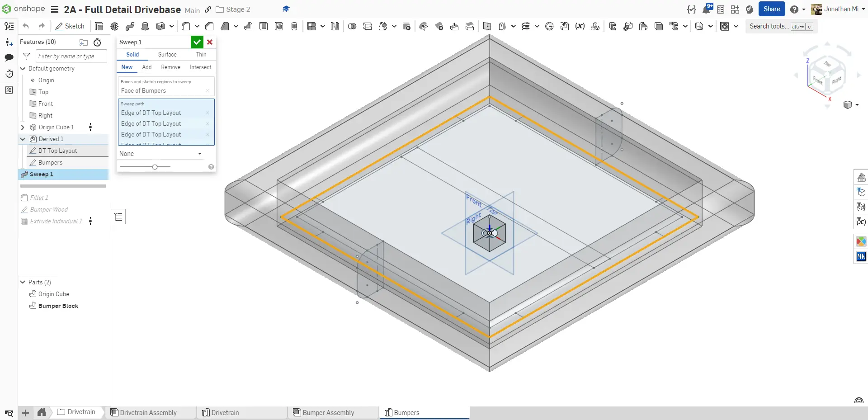
Task: Open the Boolean tool
Action: click(x=352, y=26)
